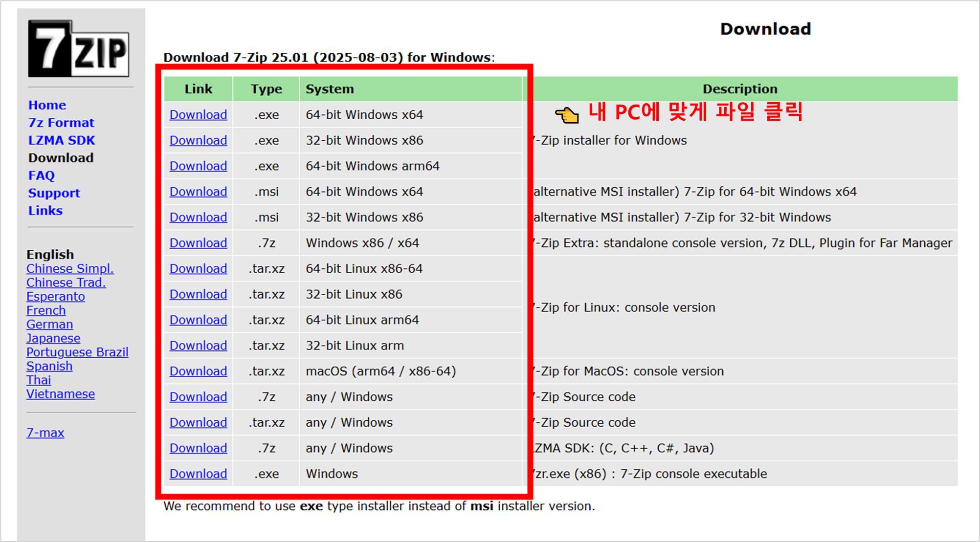The width and height of the screenshot is (980, 542).
Task: Download .exe for 64-bit Windows arm64
Action: 198,166
